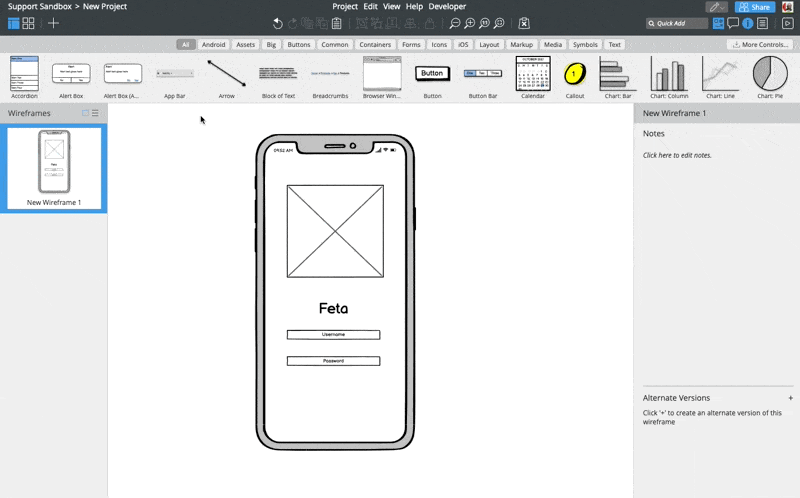Image resolution: width=800 pixels, height=498 pixels.
Task: Toggle the UI Library panel icon
Action: [718, 23]
